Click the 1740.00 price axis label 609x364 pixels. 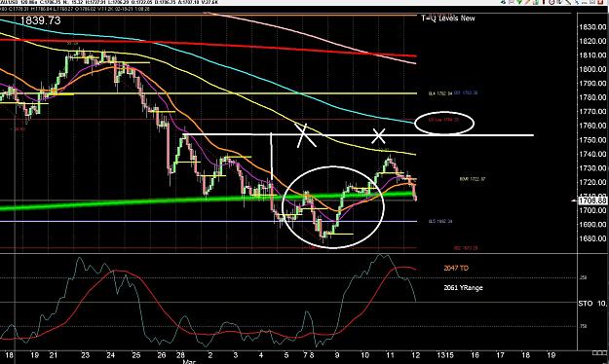pyautogui.click(x=592, y=154)
